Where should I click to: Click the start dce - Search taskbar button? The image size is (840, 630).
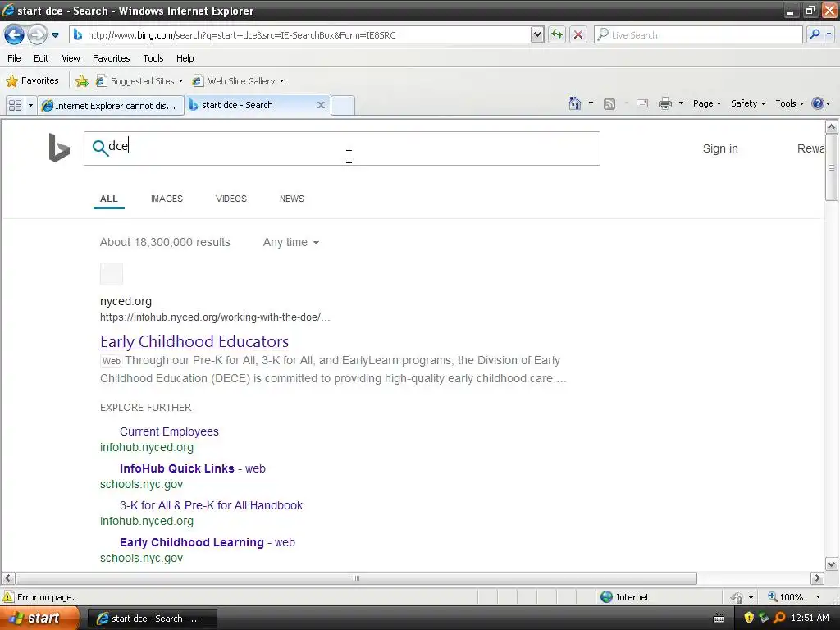click(153, 619)
